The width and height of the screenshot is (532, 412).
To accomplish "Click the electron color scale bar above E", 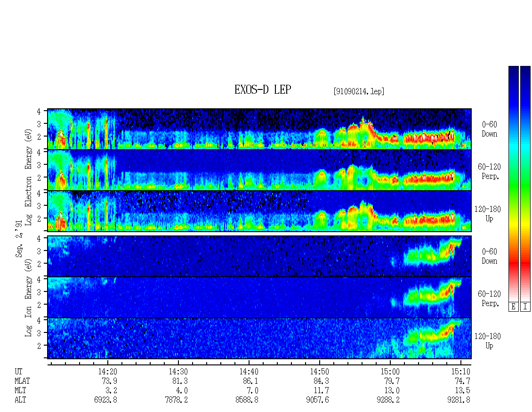I will click(513, 184).
